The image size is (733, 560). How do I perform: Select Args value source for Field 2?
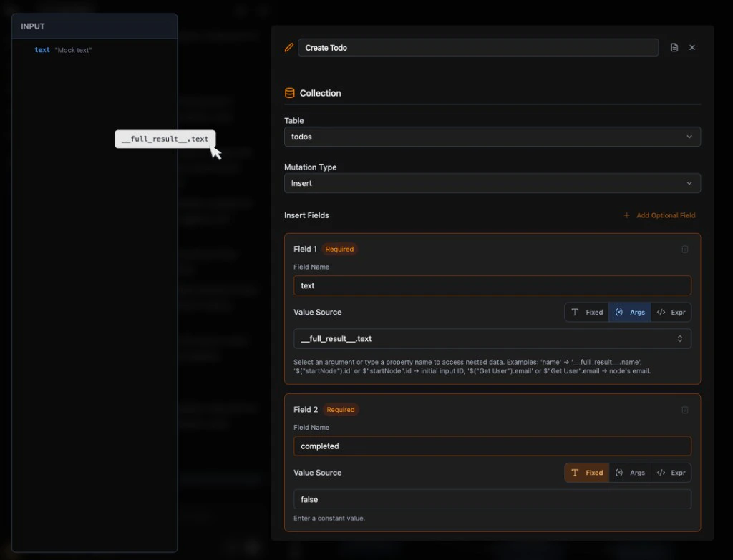629,473
